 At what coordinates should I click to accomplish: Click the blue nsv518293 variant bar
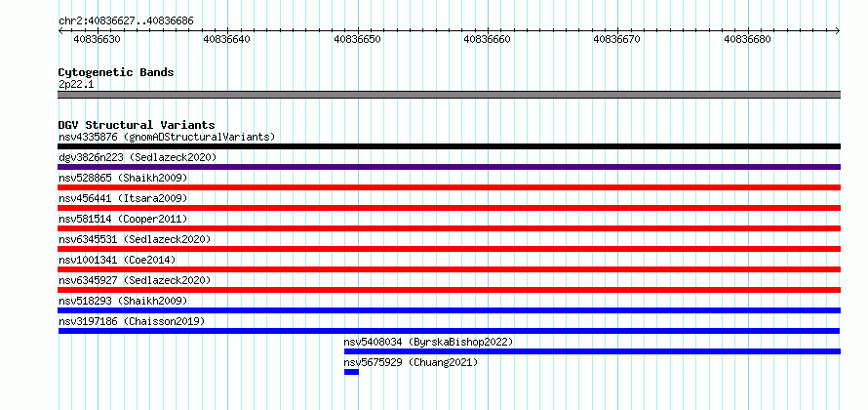pos(449,310)
